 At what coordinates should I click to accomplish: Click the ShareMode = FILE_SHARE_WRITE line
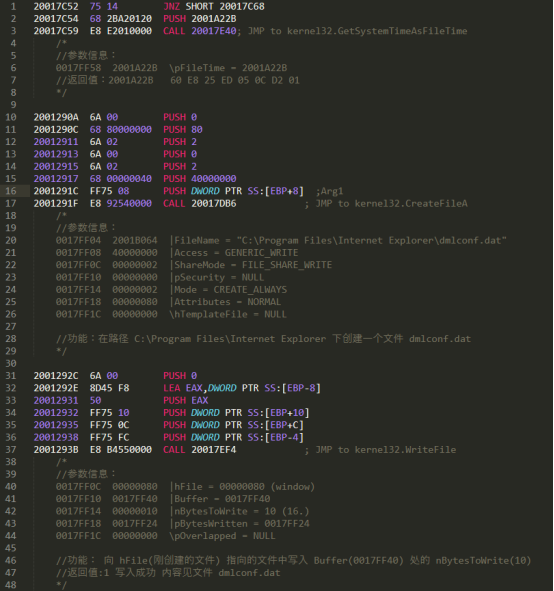[x=253, y=265]
